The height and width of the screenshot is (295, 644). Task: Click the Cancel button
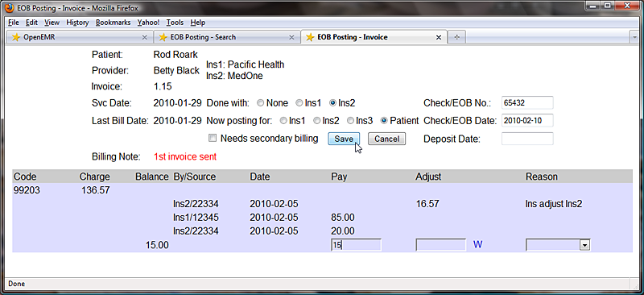coord(386,139)
